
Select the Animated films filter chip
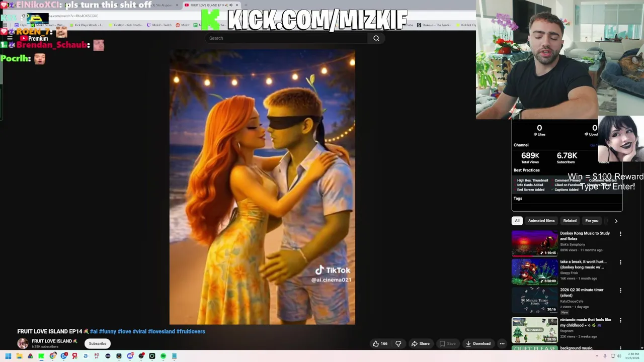point(541,221)
